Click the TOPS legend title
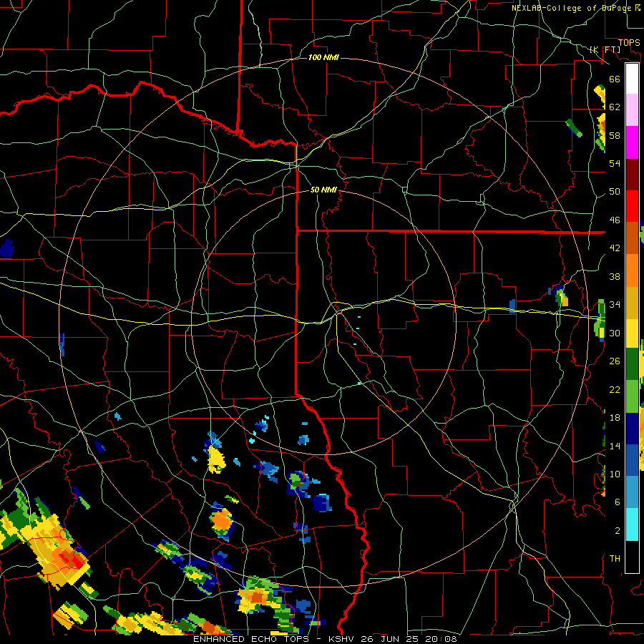The height and width of the screenshot is (644, 644). pos(629,43)
